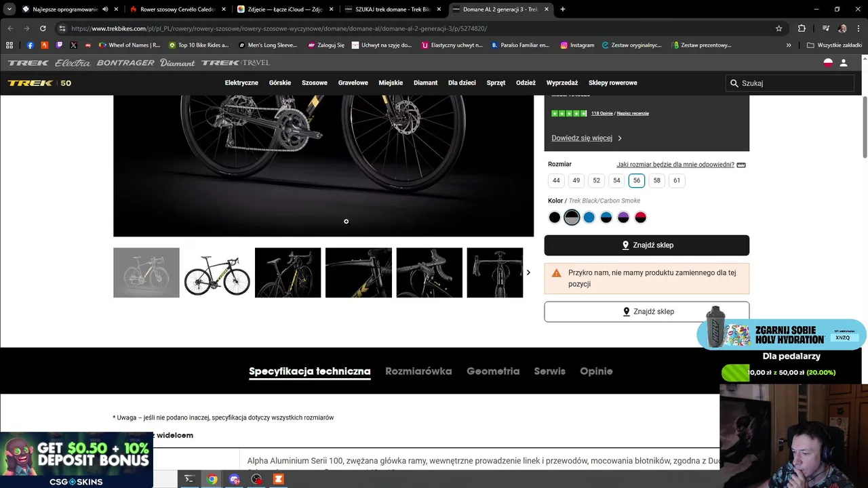Viewport: 868px width, 488px height.
Task: Open Bontrager brand logo link
Action: pyautogui.click(x=125, y=62)
